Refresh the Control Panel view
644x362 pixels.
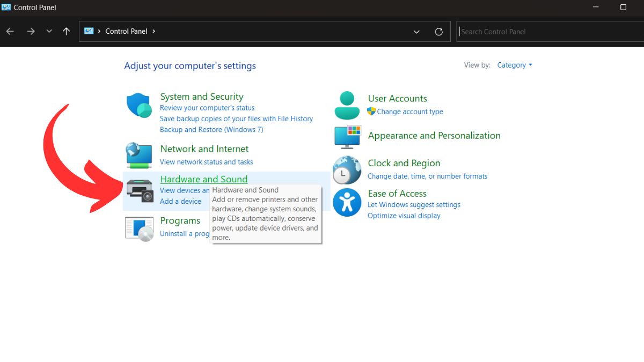pos(438,32)
